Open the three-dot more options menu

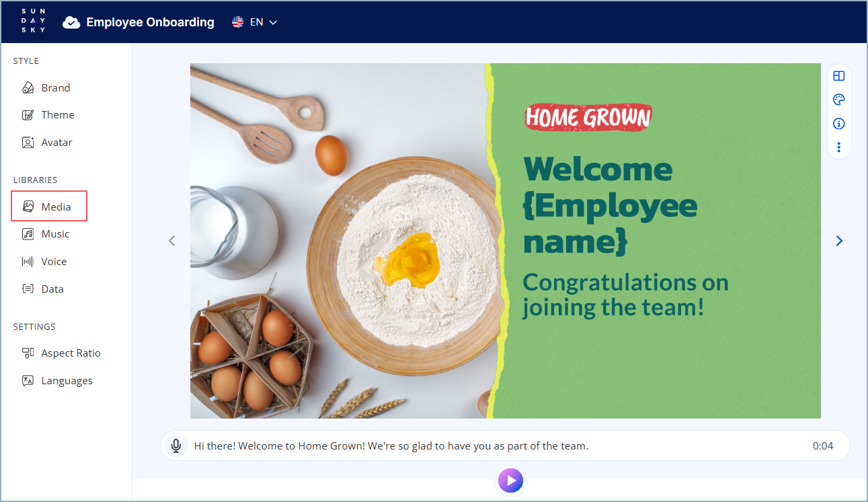pos(838,147)
